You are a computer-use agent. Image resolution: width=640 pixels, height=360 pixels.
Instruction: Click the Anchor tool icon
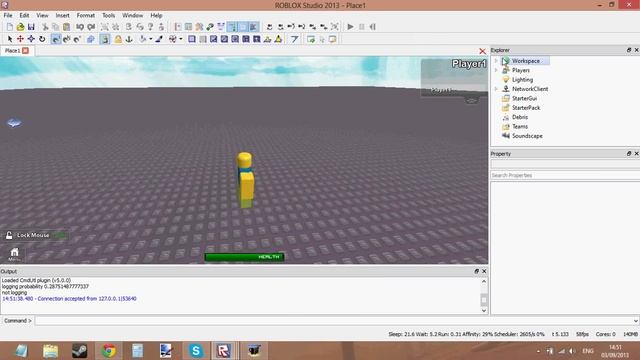pos(129,39)
